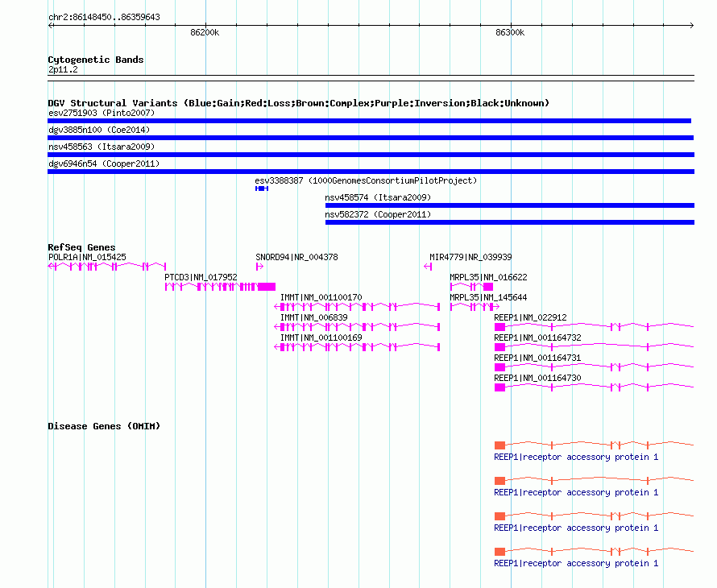This screenshot has width=717, height=588.
Task: Click the IMMT NM_001100169 gene glyph
Action: [x=357, y=347]
